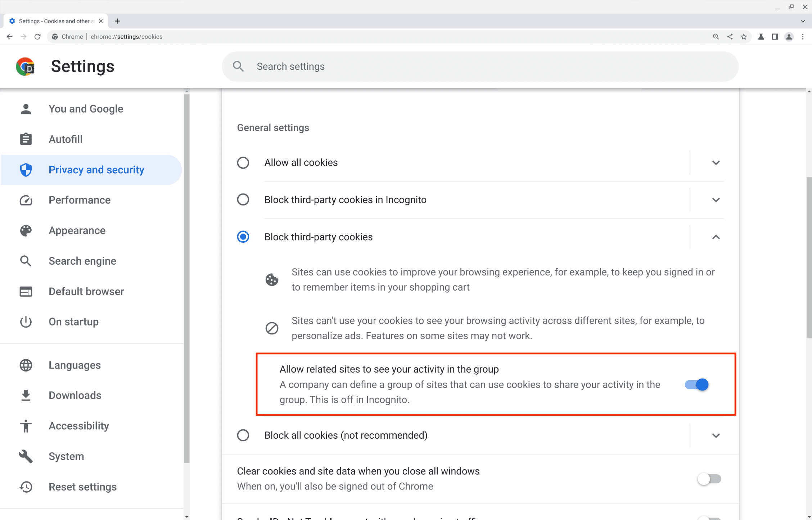This screenshot has width=812, height=520.
Task: Open the Chrome three-dot menu
Action: (x=803, y=37)
